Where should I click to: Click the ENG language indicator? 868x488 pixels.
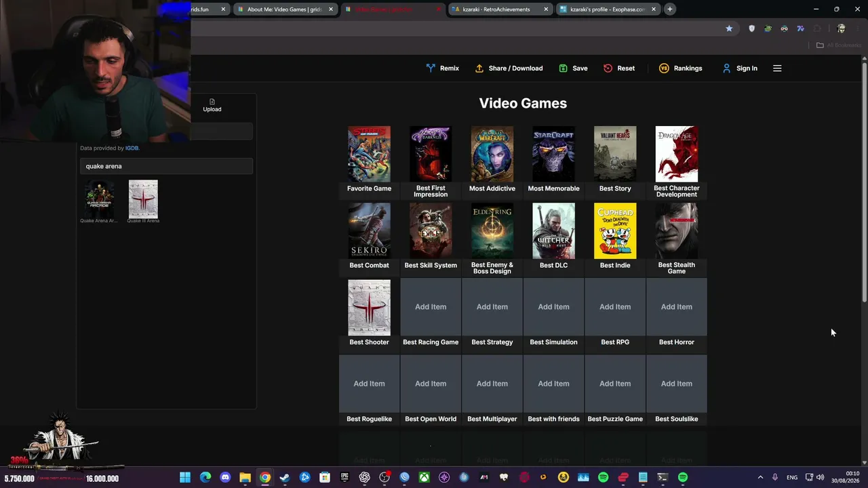792,478
